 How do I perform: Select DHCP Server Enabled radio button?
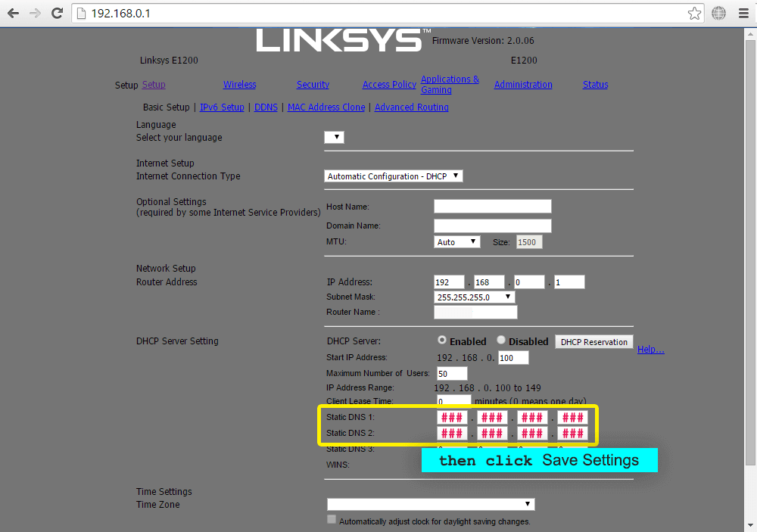pos(442,340)
